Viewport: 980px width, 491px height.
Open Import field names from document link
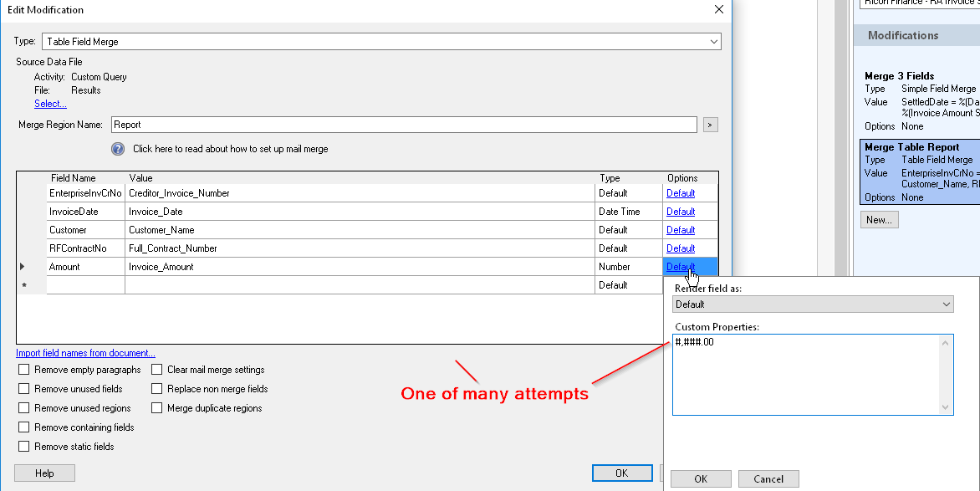[x=85, y=353]
